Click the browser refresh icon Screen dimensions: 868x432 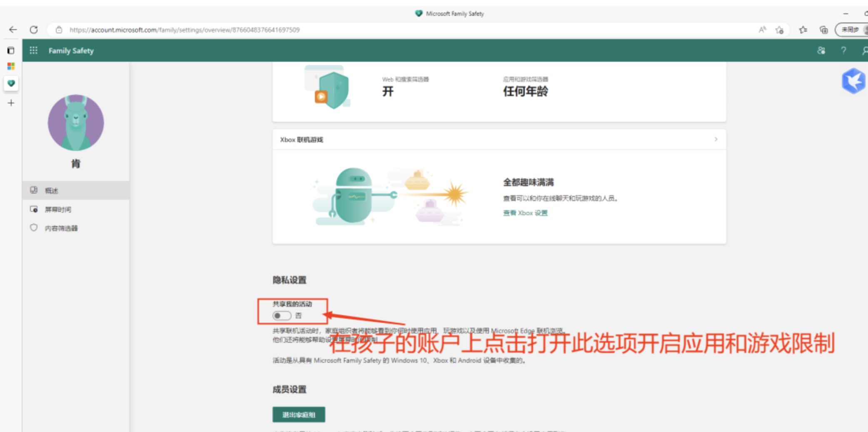34,30
